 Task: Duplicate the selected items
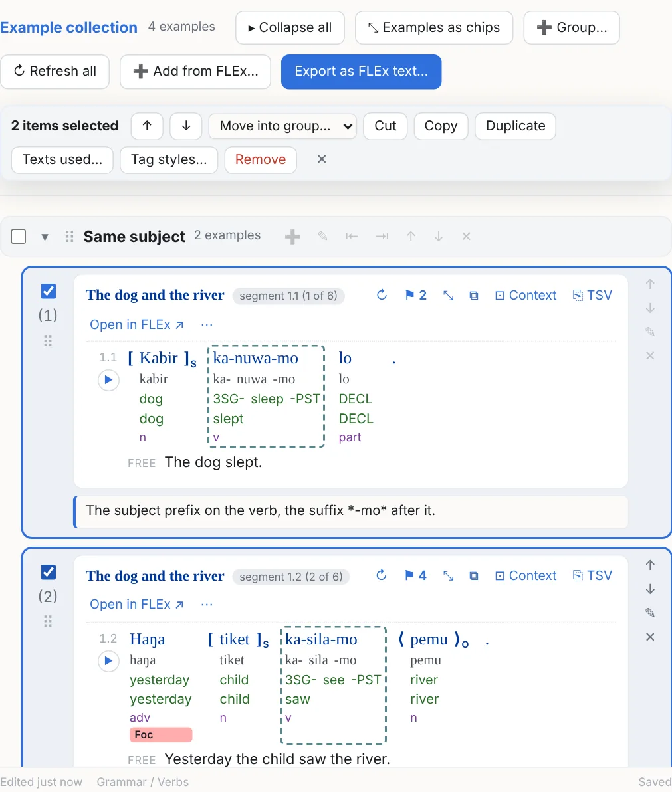point(515,126)
